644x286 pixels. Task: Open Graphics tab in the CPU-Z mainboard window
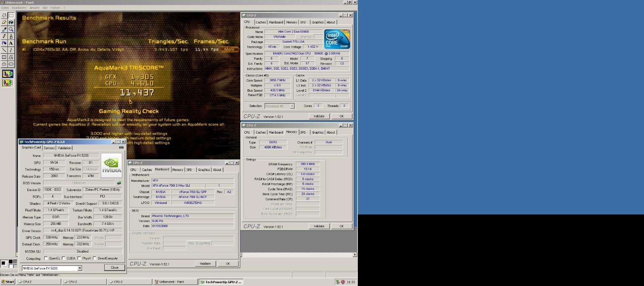coord(204,170)
